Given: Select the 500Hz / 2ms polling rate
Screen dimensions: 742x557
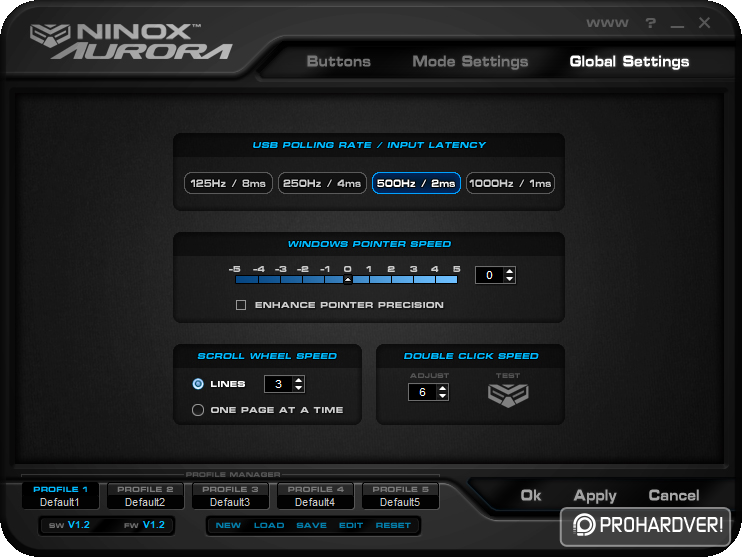Looking at the screenshot, I should click(x=416, y=183).
